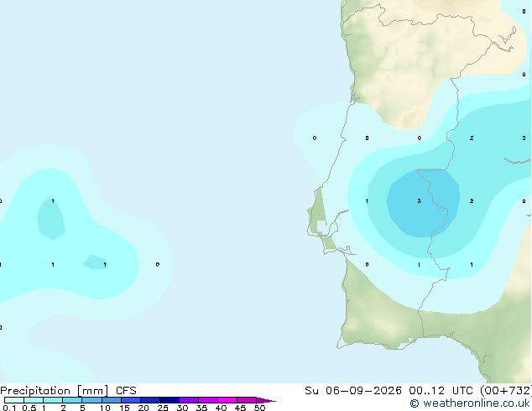Click the 0.1 mm legend color swatch
This screenshot has width=532, height=411.
click(x=14, y=400)
